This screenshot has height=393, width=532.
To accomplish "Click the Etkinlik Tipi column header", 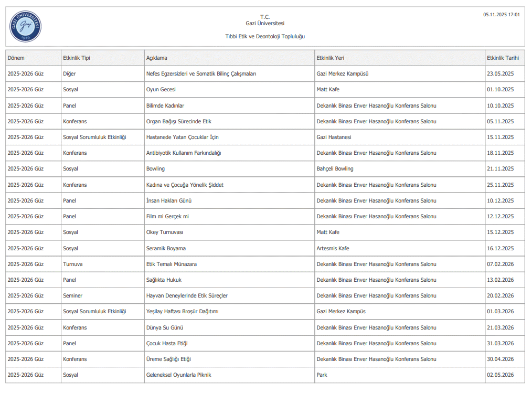I will (x=77, y=58).
